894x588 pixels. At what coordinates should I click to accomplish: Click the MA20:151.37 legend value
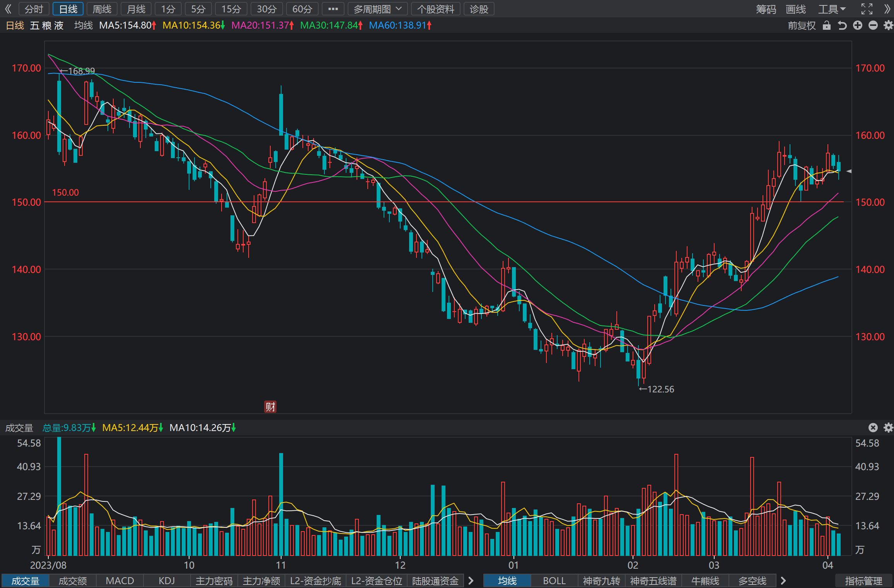point(263,26)
